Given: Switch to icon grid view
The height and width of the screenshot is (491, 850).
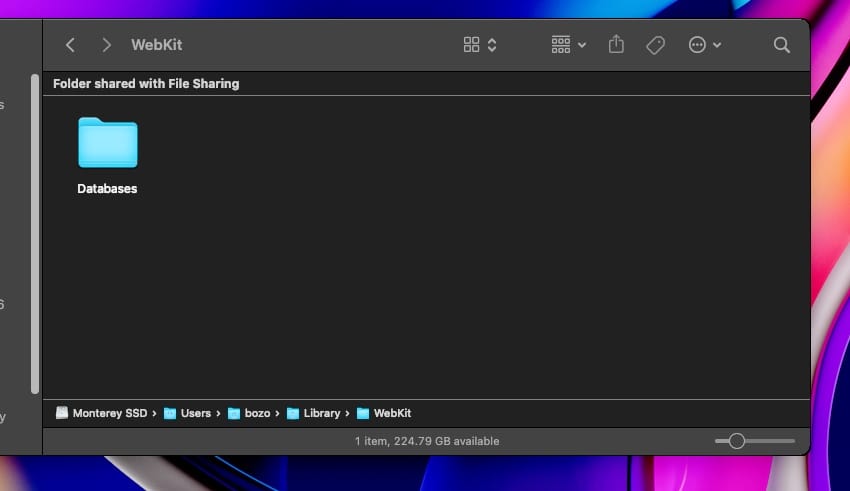Looking at the screenshot, I should (x=471, y=45).
